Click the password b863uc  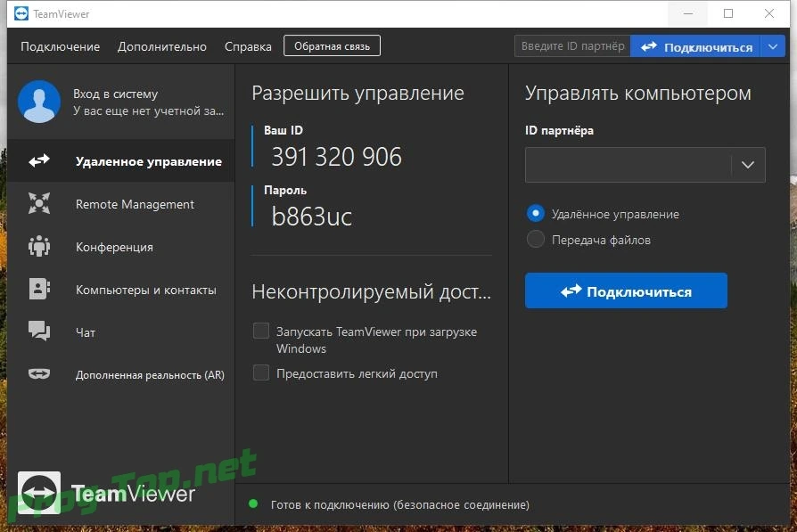(312, 216)
